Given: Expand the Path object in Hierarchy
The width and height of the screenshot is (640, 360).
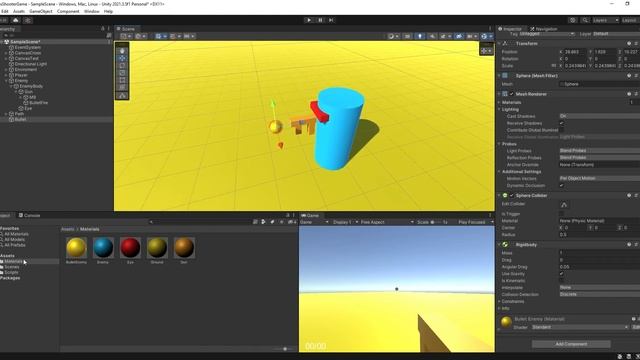Looking at the screenshot, I should (x=7, y=114).
